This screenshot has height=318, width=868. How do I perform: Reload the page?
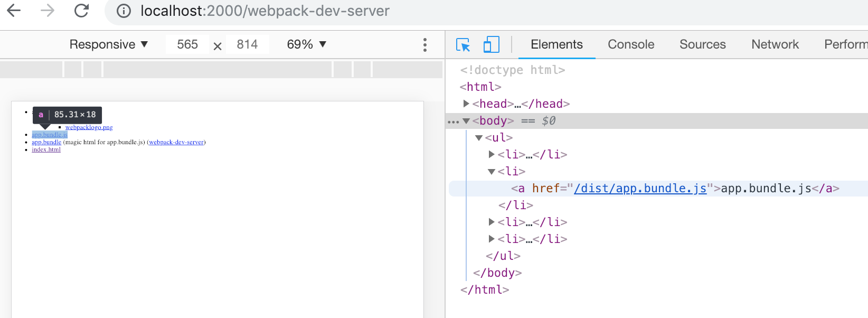pyautogui.click(x=81, y=11)
